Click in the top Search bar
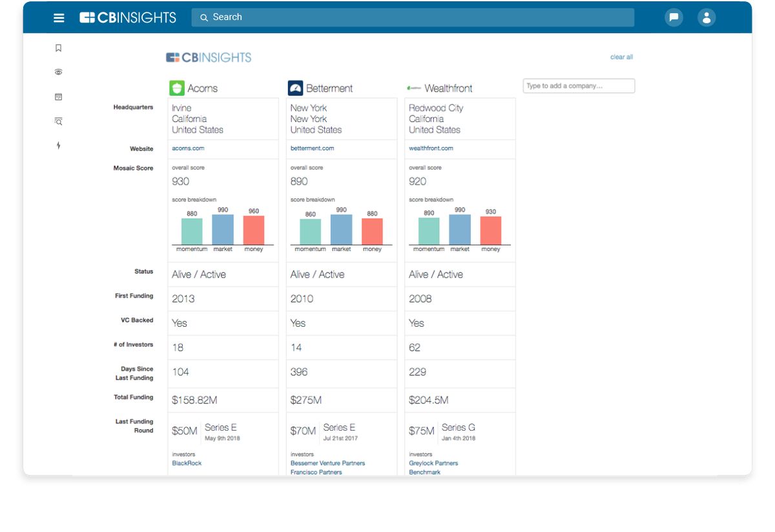Screen dimensions: 775x532 tap(413, 17)
